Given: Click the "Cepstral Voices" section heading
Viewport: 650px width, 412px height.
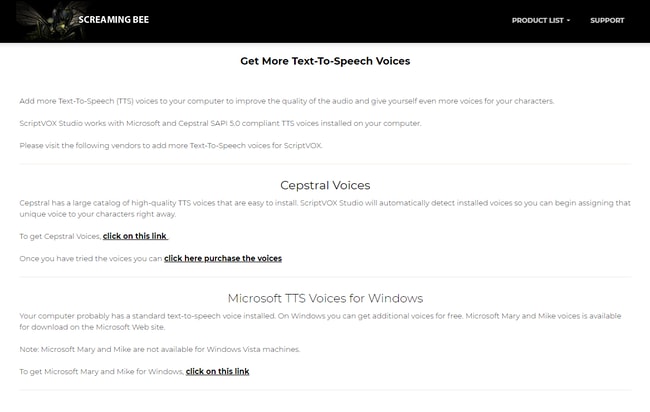Looking at the screenshot, I should 325,185.
